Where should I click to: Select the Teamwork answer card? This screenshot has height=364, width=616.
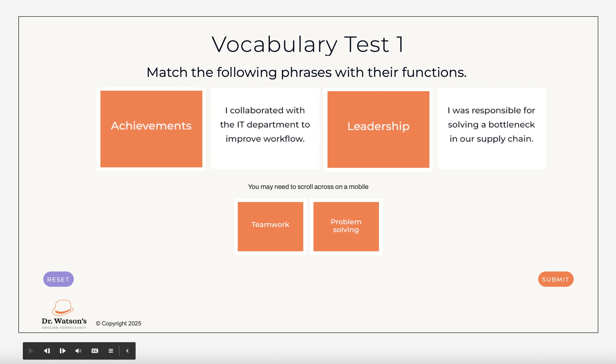click(x=270, y=226)
